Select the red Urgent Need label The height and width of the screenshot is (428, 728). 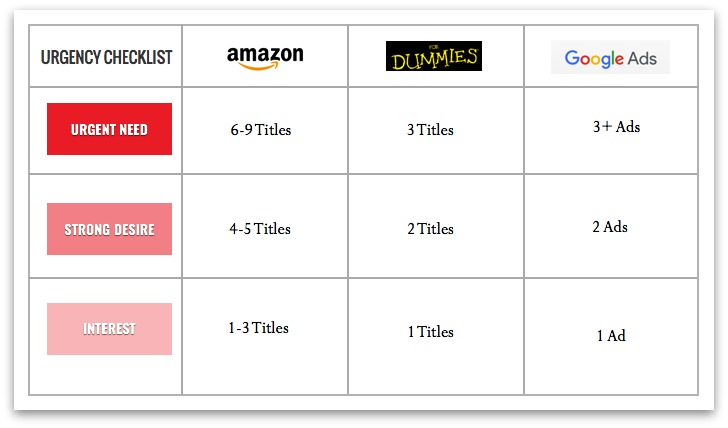109,129
